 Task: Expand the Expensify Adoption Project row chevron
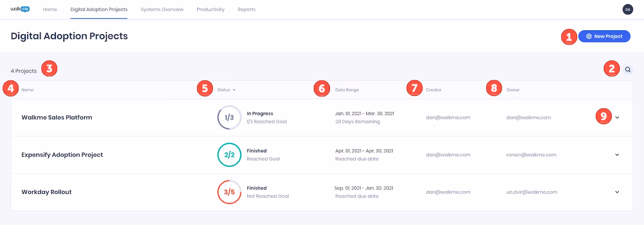pos(617,155)
